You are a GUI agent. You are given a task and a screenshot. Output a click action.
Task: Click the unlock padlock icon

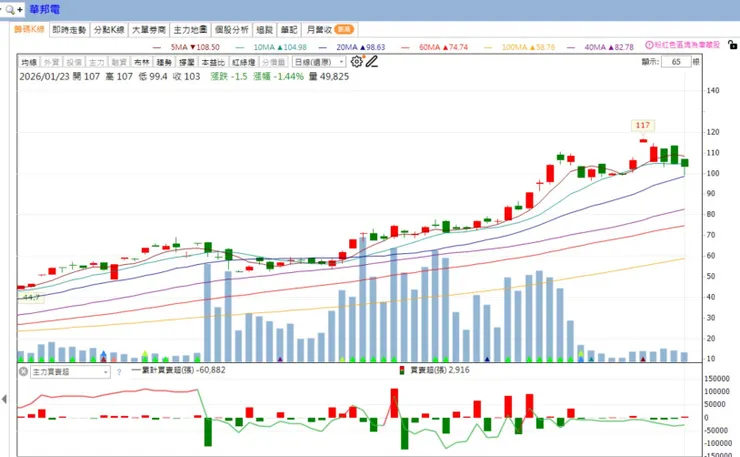click(732, 45)
